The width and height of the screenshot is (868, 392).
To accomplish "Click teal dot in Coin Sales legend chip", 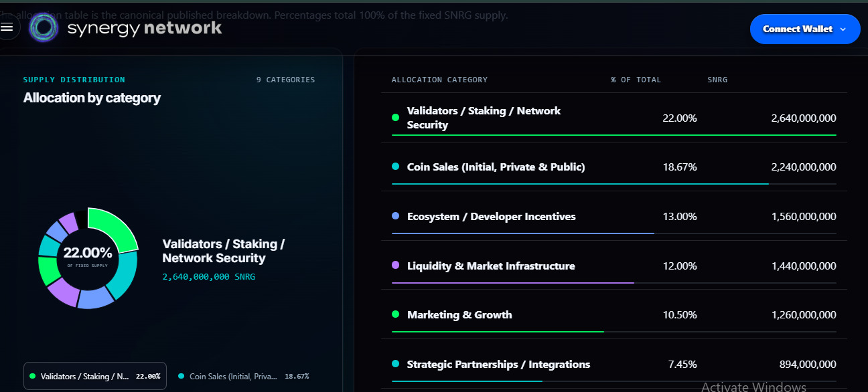I will click(181, 376).
